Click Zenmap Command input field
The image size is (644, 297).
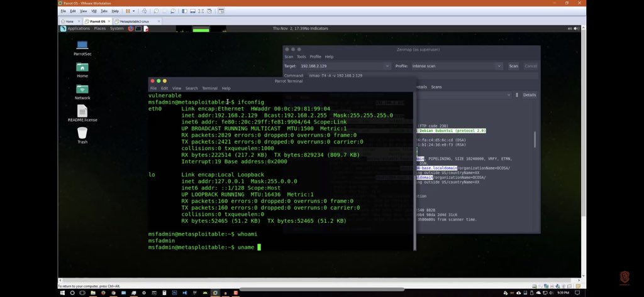pyautogui.click(x=423, y=75)
